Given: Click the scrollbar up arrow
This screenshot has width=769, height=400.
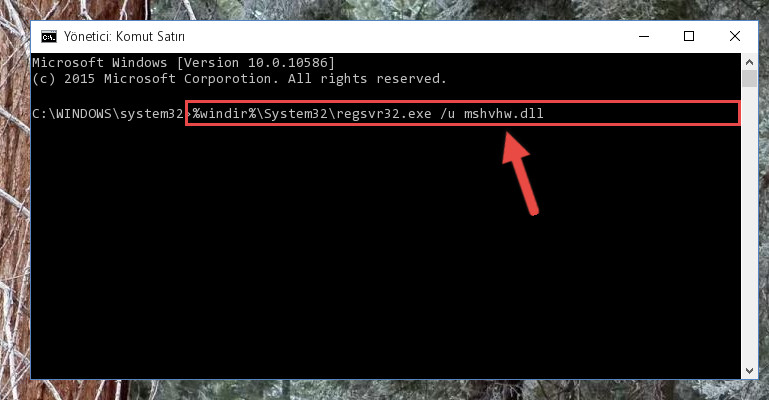Looking at the screenshot, I should click(749, 62).
